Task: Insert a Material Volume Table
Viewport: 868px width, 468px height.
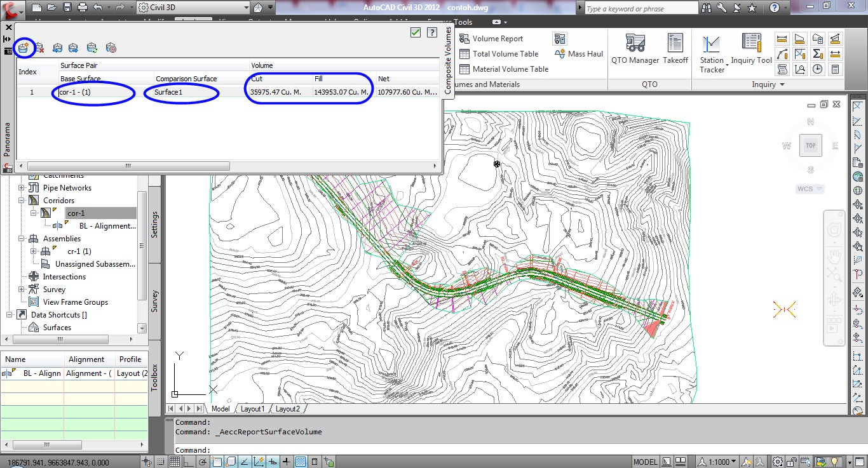Action: coord(503,69)
